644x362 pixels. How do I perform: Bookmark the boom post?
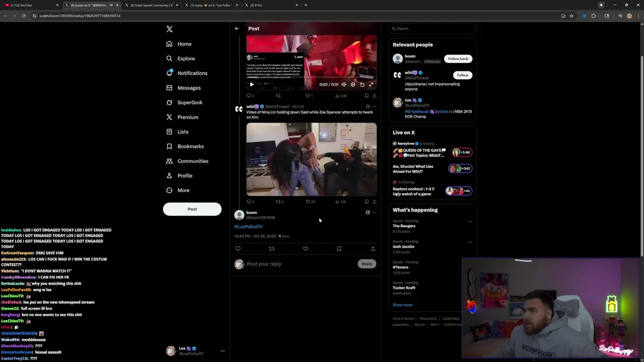pos(339,248)
